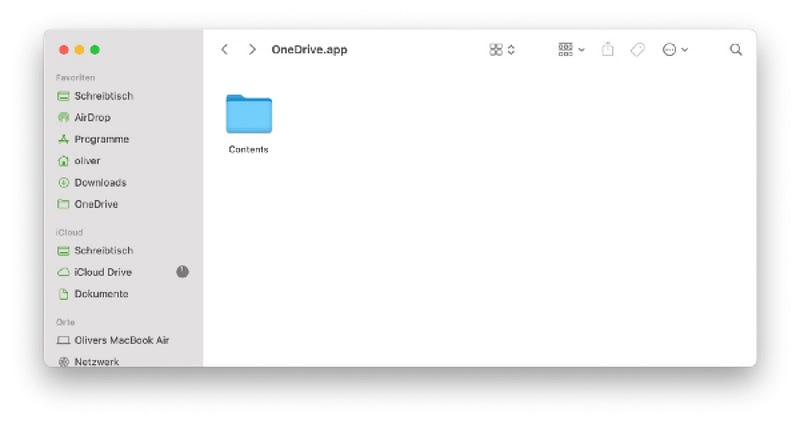Click the Favoriten section header
The width and height of the screenshot is (800, 424).
76,78
